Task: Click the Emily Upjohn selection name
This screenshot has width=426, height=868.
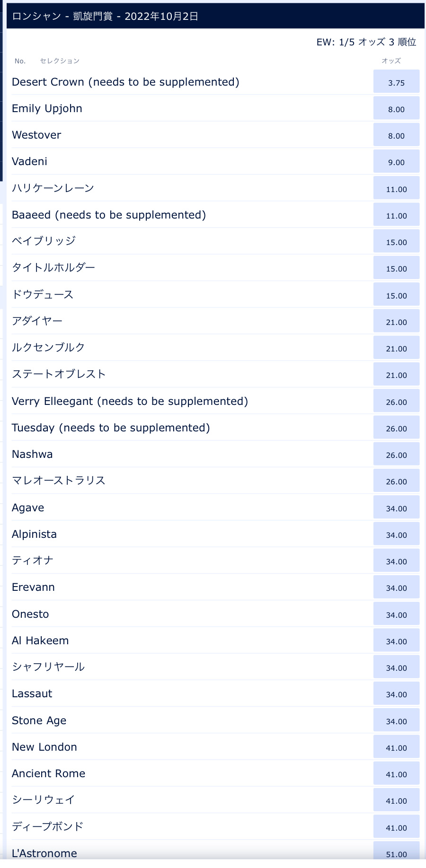Action: coord(47,108)
